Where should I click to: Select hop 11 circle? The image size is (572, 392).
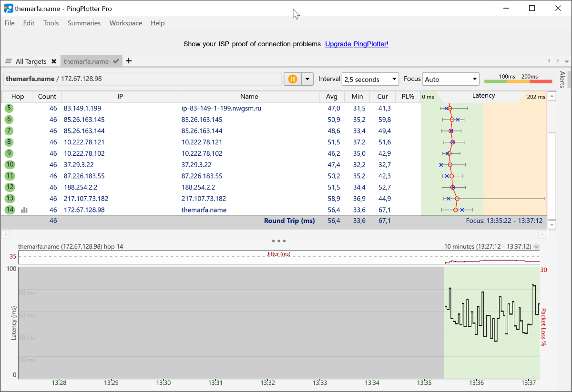pyautogui.click(x=10, y=176)
